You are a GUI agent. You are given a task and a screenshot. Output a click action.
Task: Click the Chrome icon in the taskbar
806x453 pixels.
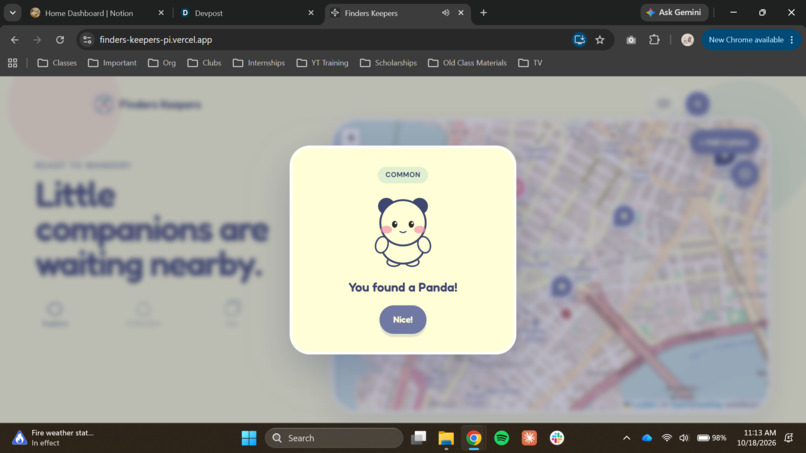click(473, 438)
